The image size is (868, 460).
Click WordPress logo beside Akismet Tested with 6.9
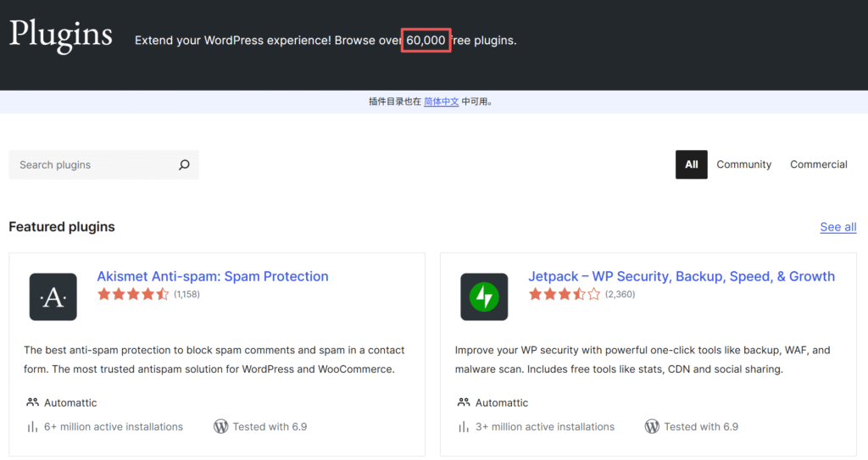[221, 427]
